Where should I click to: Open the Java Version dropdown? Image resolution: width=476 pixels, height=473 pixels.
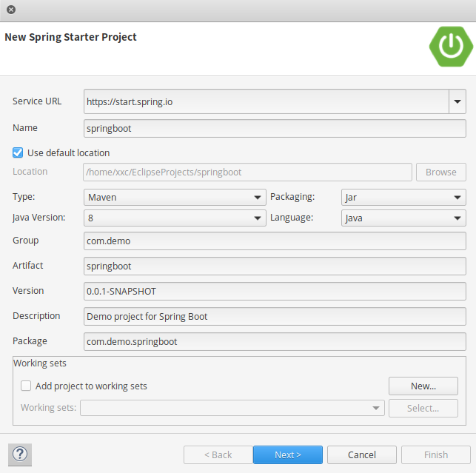(x=175, y=218)
